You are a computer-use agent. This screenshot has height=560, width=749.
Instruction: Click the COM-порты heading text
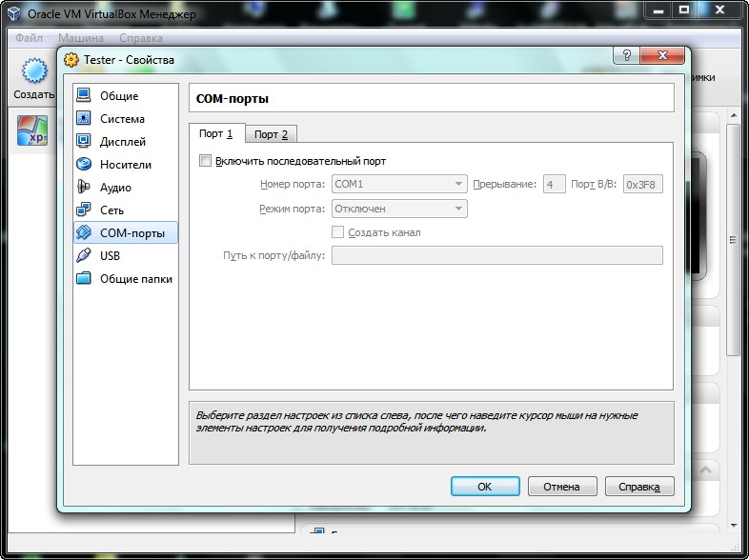tap(233, 99)
